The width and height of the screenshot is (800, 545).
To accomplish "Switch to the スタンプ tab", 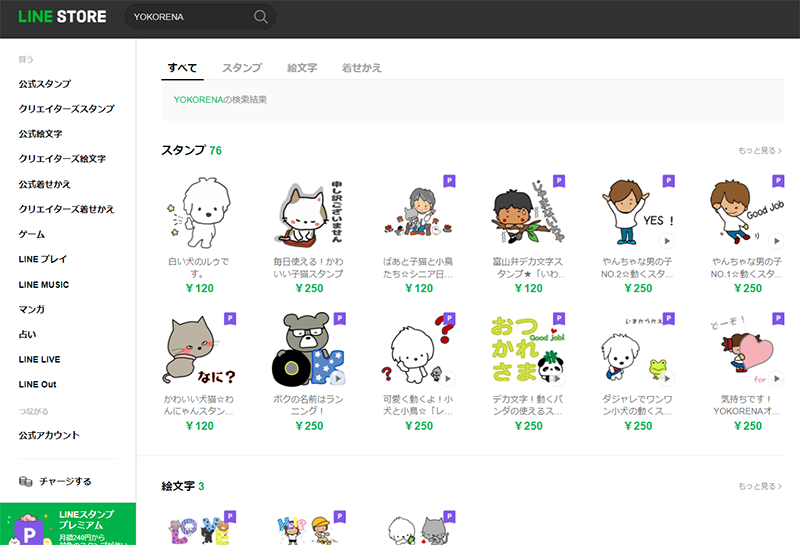I will pyautogui.click(x=242, y=68).
